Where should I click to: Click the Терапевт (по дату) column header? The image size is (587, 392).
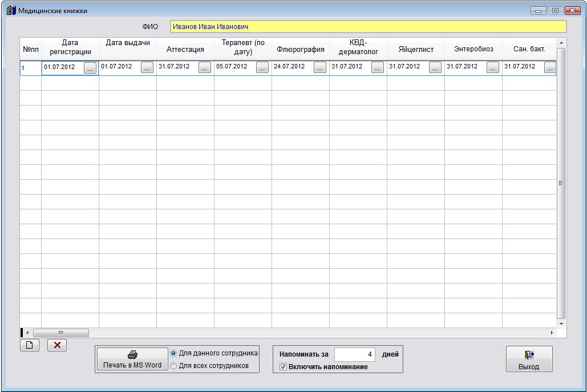pos(243,48)
